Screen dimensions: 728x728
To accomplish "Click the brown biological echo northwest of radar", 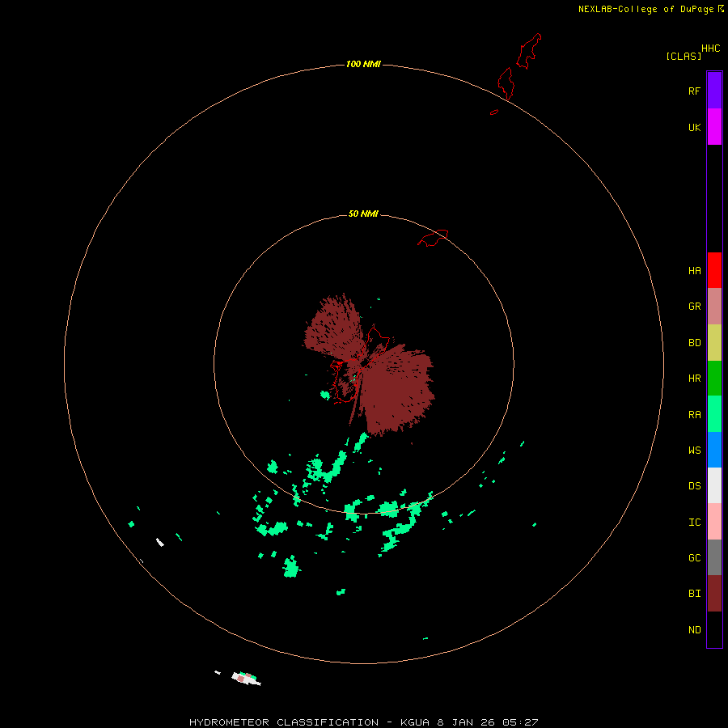I will 333,328.
